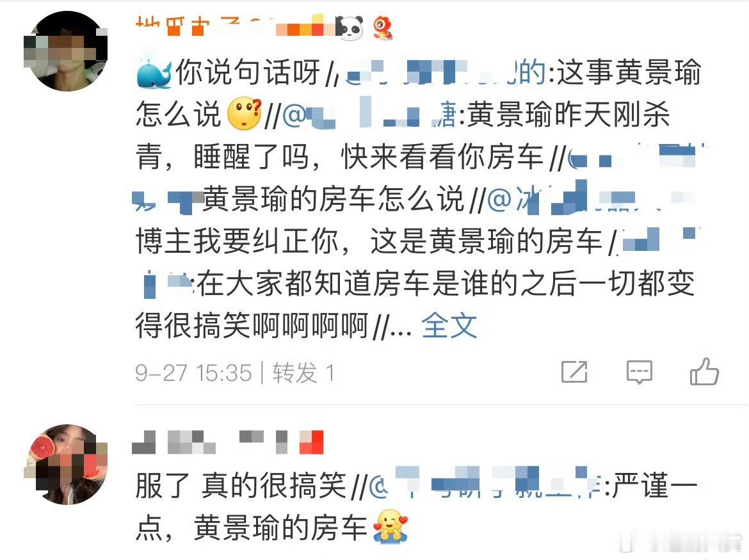Click the questioning face emoji
Viewport: 749px width, 560px height.
pyautogui.click(x=245, y=115)
